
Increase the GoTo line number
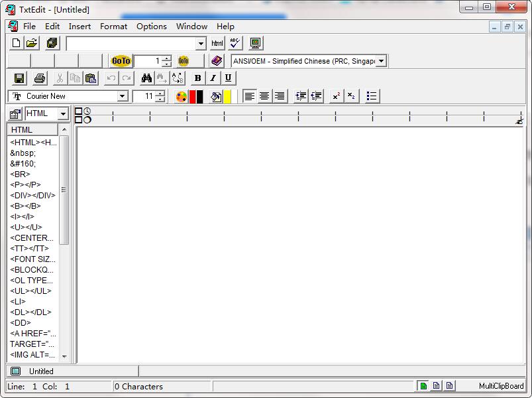tap(166, 58)
